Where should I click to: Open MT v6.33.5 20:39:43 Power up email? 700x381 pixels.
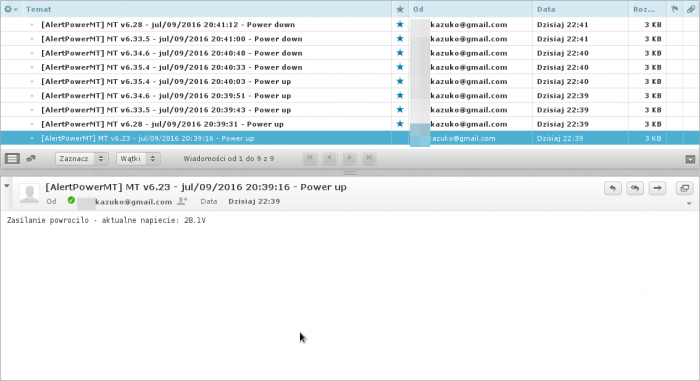tap(166, 110)
